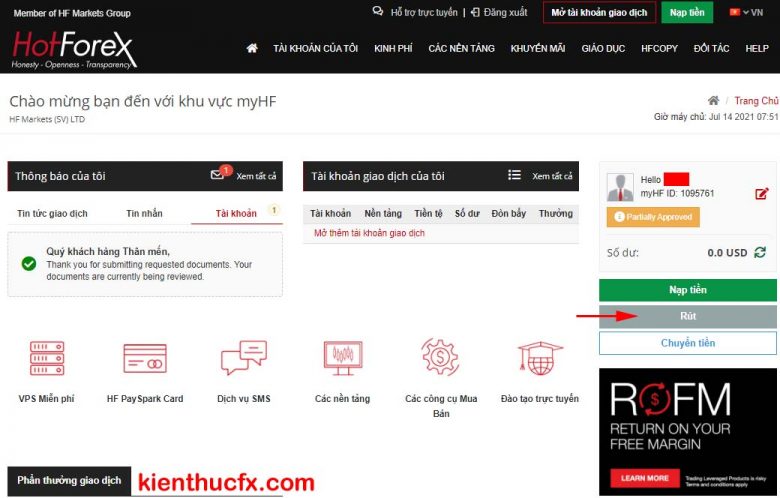Switch to the Tin tức giao dịch tab

52,213
